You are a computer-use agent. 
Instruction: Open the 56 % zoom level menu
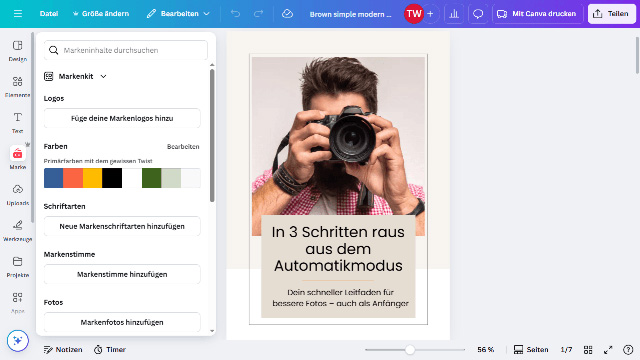[x=485, y=349]
